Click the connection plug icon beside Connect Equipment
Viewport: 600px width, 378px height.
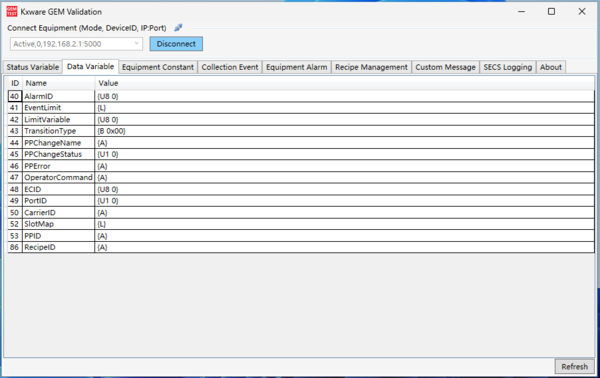(178, 28)
